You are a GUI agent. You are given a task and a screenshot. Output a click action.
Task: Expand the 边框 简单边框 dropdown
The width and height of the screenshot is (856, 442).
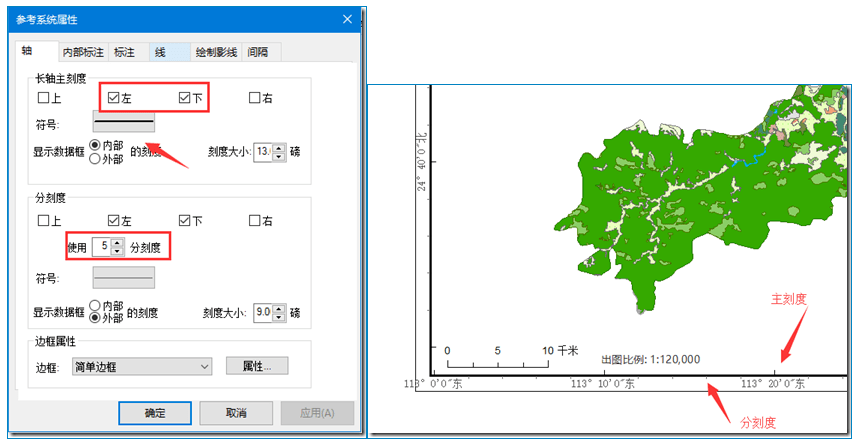pos(142,367)
